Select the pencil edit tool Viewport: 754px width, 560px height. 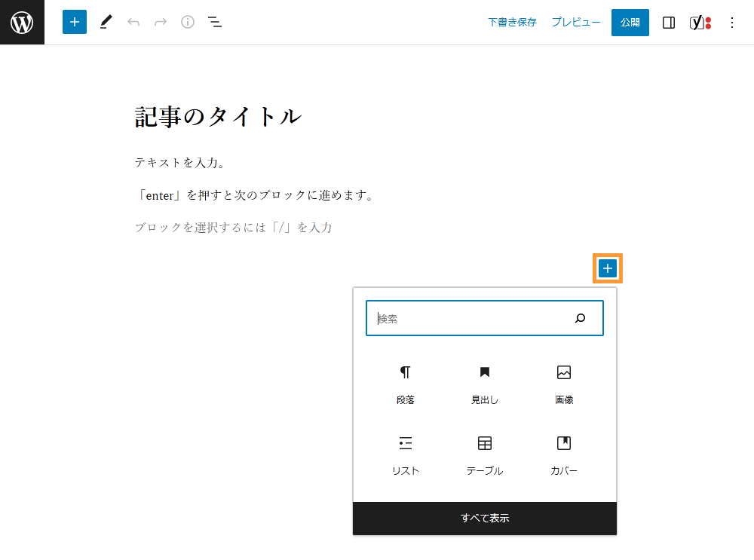pos(106,22)
